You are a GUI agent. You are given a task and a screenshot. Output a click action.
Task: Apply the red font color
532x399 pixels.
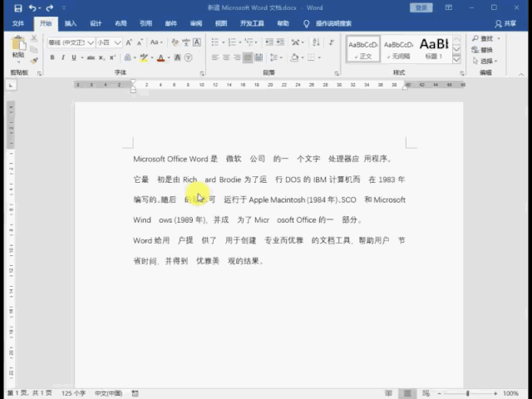click(160, 58)
